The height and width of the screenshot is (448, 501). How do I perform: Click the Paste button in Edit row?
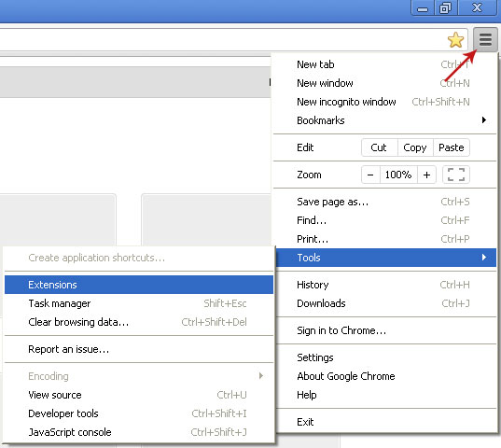pyautogui.click(x=452, y=147)
